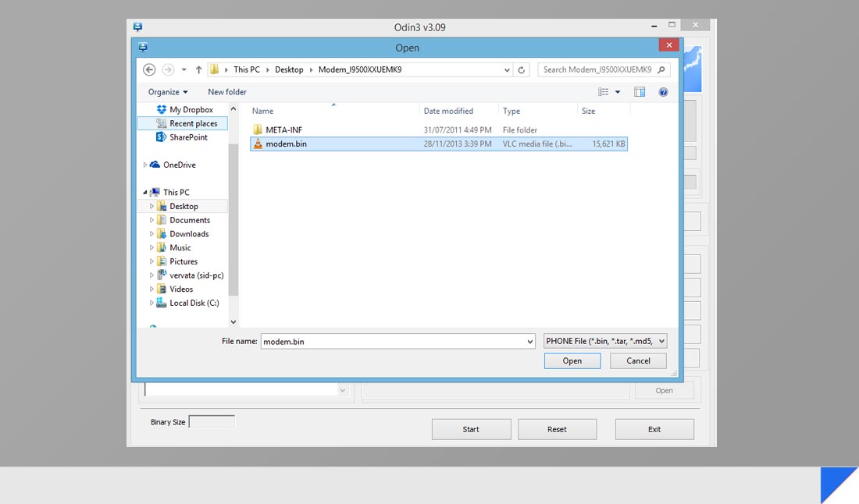
Task: Click '15,621 KB' size of modem.bin
Action: coord(608,144)
